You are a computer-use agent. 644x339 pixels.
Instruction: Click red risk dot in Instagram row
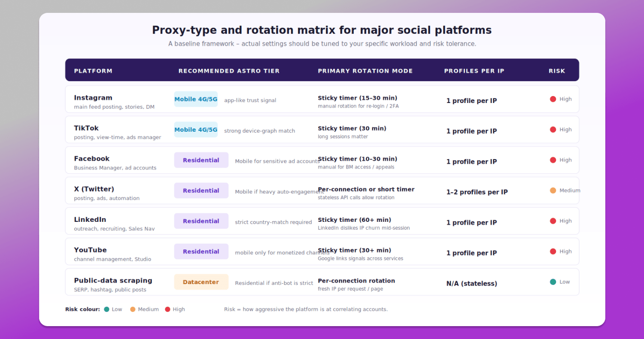coord(553,99)
